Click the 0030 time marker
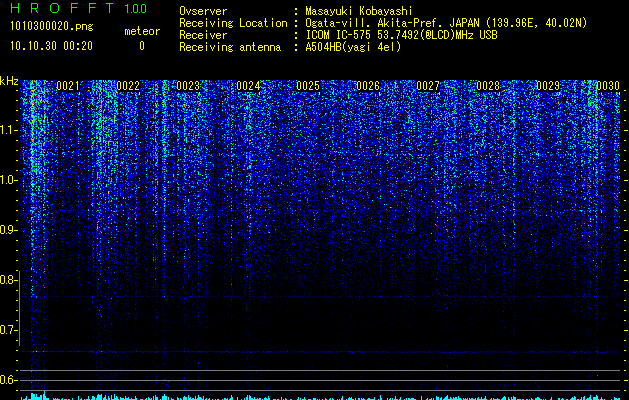The height and width of the screenshot is (400, 629). [608, 86]
